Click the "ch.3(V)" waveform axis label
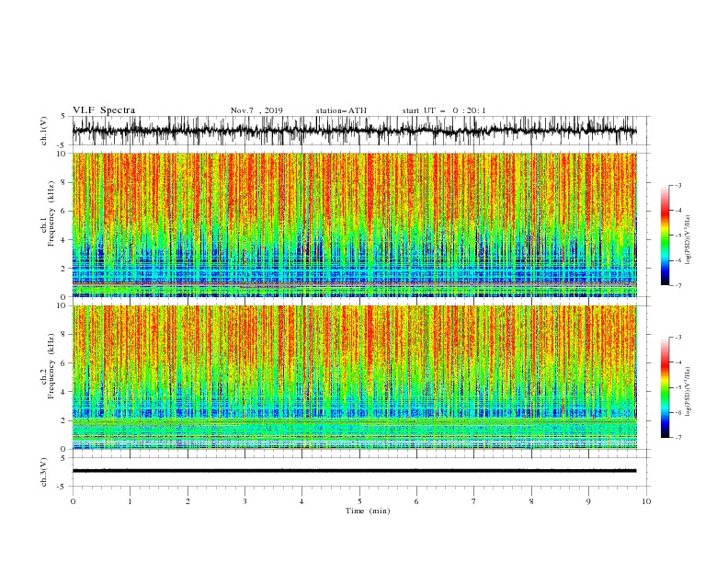Image resolution: width=728 pixels, height=563 pixels. 44,472
